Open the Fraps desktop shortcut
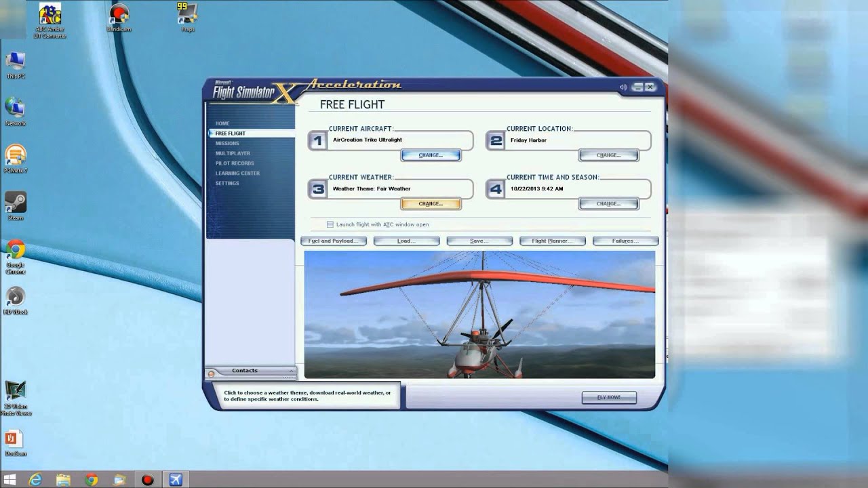The image size is (868, 488). (x=187, y=18)
